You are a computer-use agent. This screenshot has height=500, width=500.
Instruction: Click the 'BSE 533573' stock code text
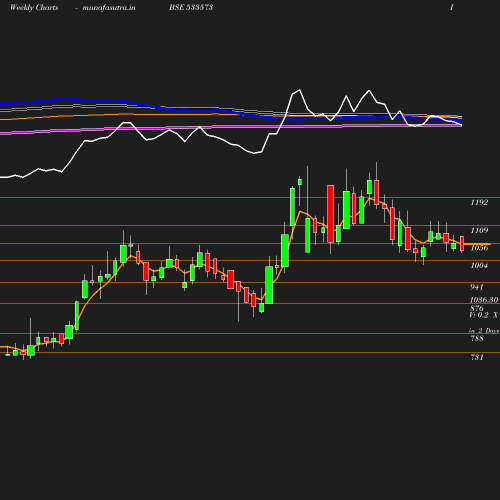pos(191,7)
